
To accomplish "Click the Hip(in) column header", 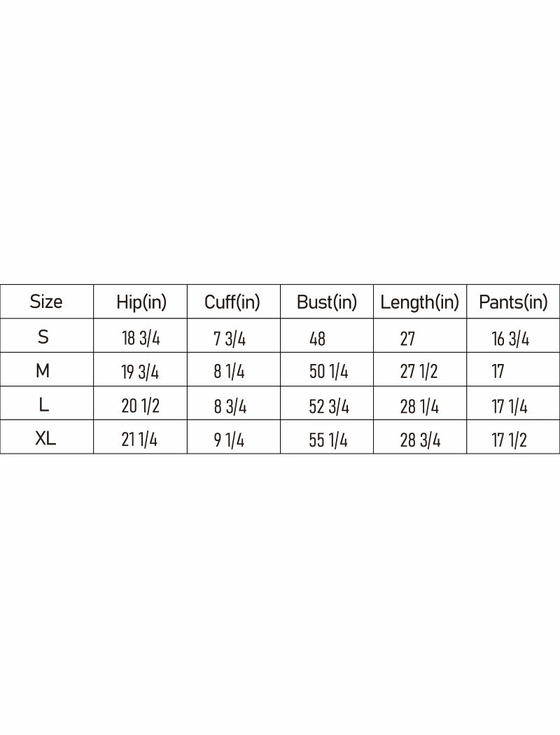I will tap(141, 302).
